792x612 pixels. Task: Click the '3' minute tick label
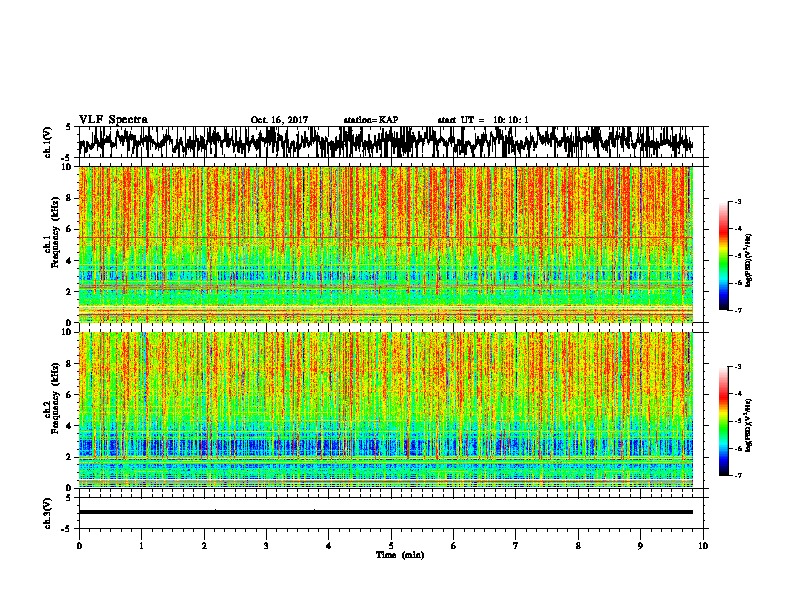point(266,546)
